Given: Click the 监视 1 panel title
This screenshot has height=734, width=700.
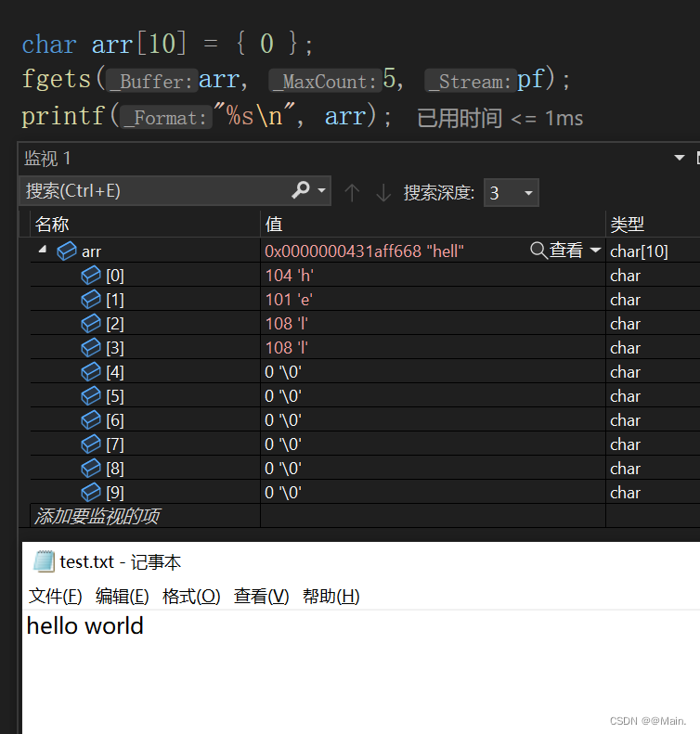Looking at the screenshot, I should 47,159.
